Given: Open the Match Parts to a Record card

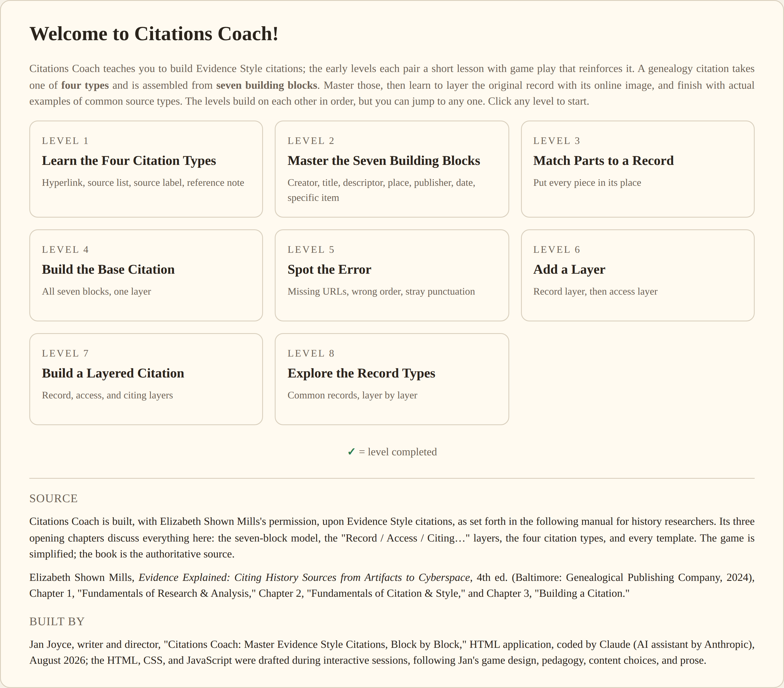Looking at the screenshot, I should tap(637, 169).
